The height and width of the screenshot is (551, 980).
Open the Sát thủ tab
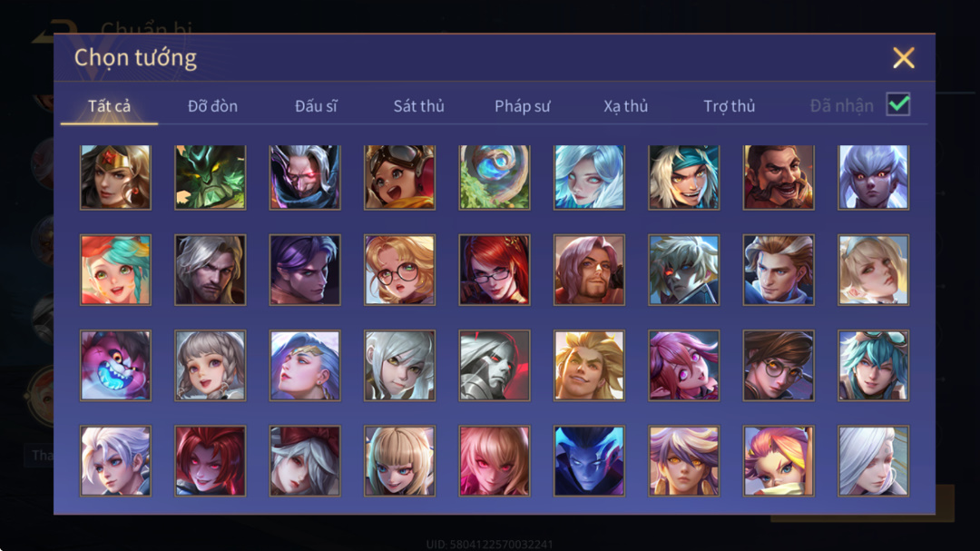pos(418,105)
